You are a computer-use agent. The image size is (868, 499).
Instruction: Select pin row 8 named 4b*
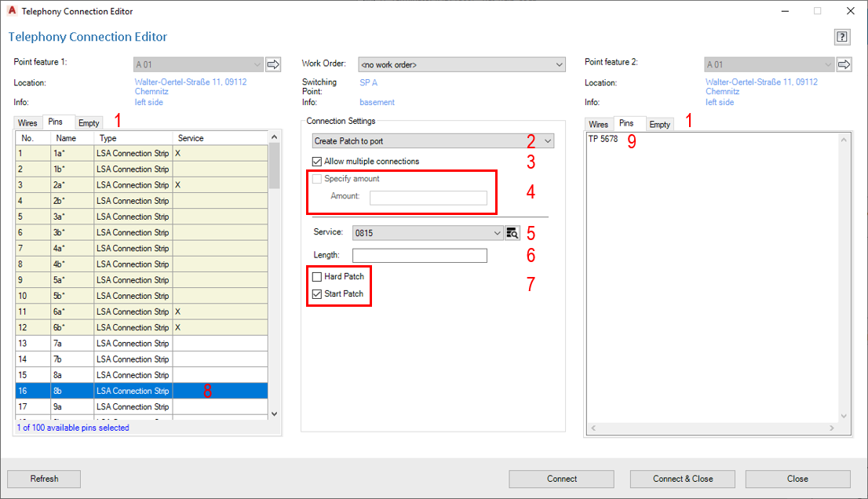(x=142, y=264)
